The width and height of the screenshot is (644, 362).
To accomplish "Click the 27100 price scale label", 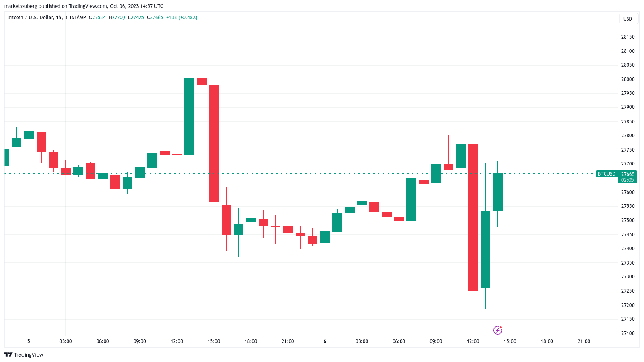I will pos(628,333).
